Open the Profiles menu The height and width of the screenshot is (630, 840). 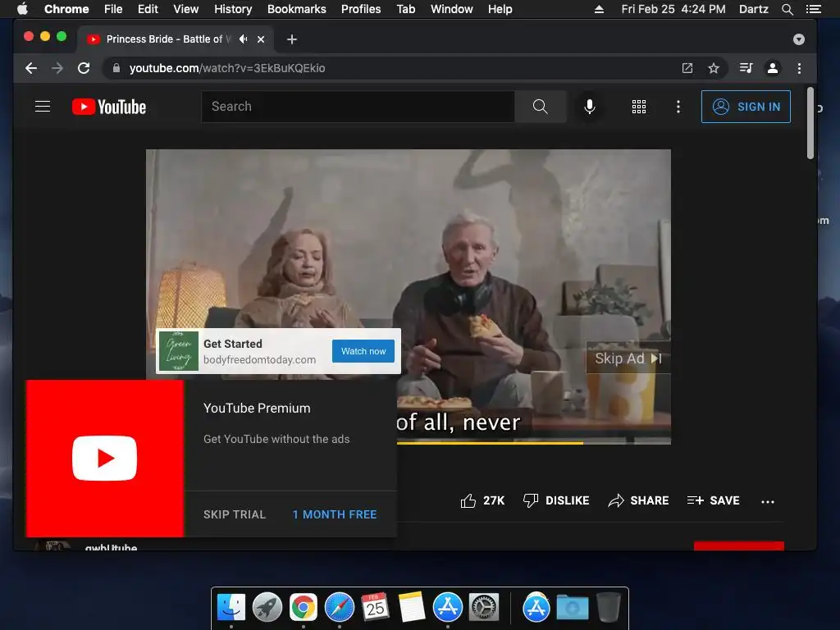pyautogui.click(x=361, y=9)
